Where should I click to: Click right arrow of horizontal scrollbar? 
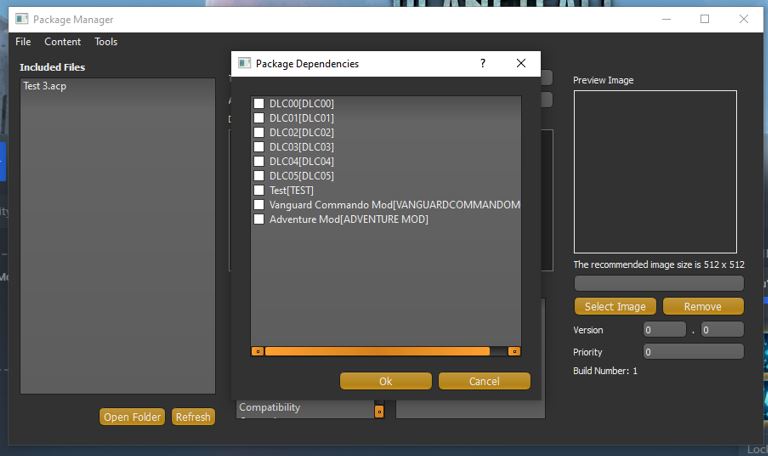(x=514, y=351)
